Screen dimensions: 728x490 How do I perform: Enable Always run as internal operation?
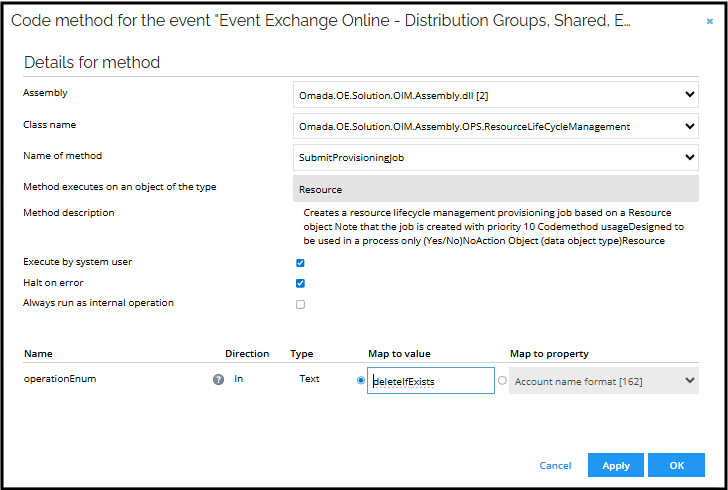[x=300, y=304]
